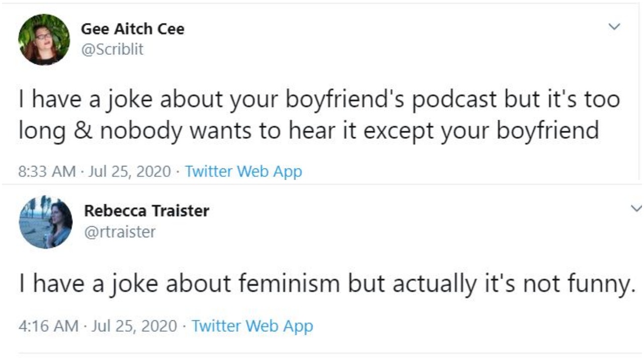Click Twitter Web App link under feminism tweet
Screen dimensions: 644x362
point(252,326)
